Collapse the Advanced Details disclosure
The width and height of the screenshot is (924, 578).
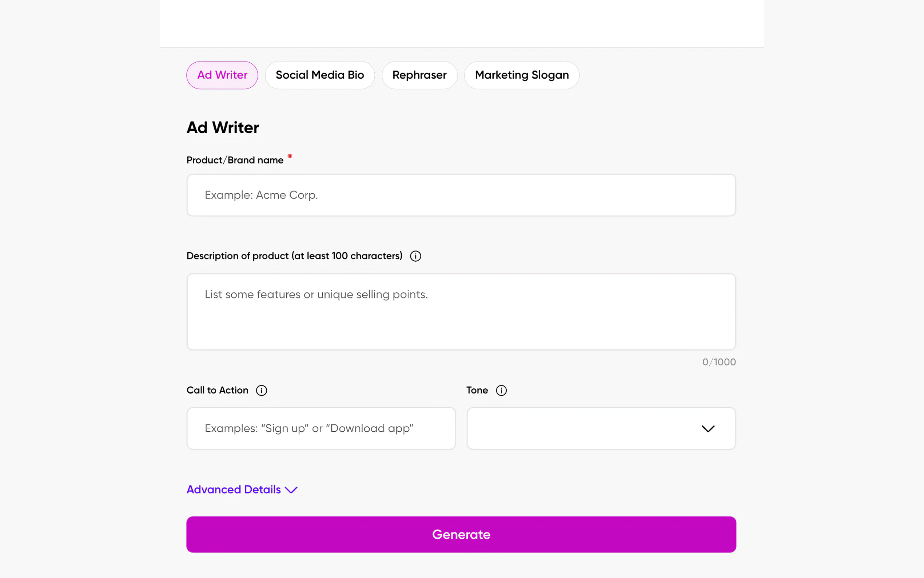(x=242, y=490)
